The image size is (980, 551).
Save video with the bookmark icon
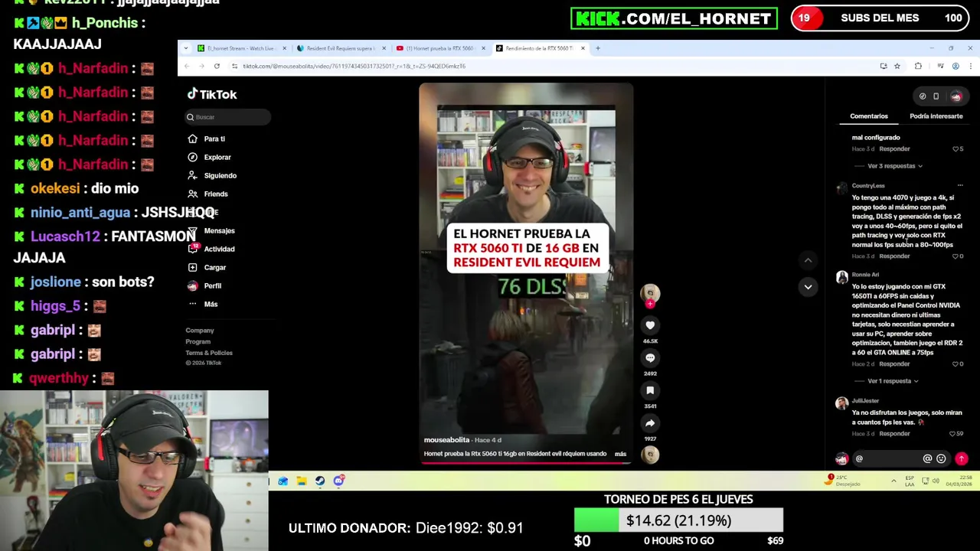tap(650, 390)
